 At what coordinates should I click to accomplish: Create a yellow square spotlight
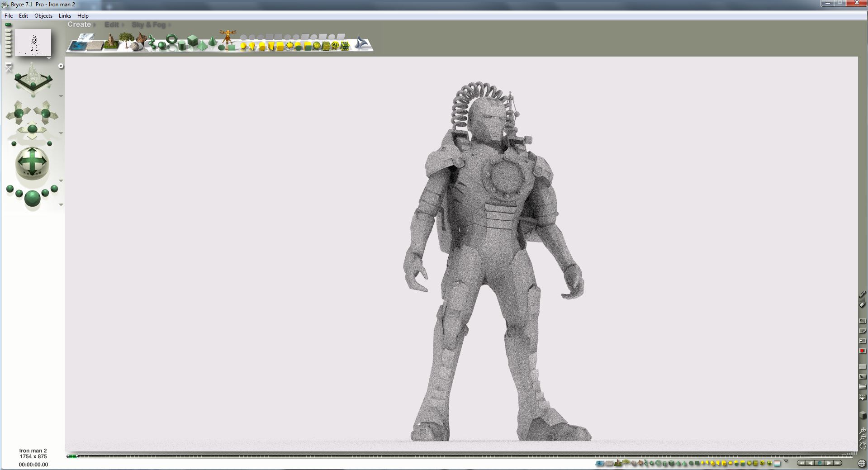coord(270,46)
